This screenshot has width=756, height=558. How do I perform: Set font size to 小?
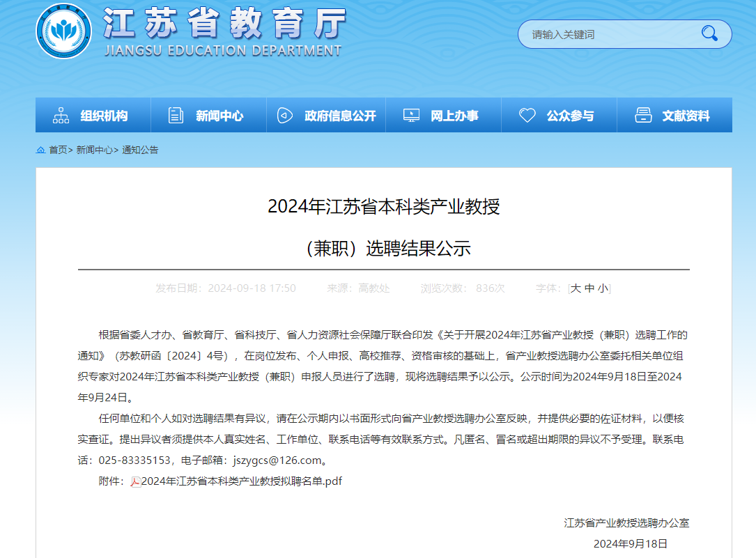coord(602,288)
